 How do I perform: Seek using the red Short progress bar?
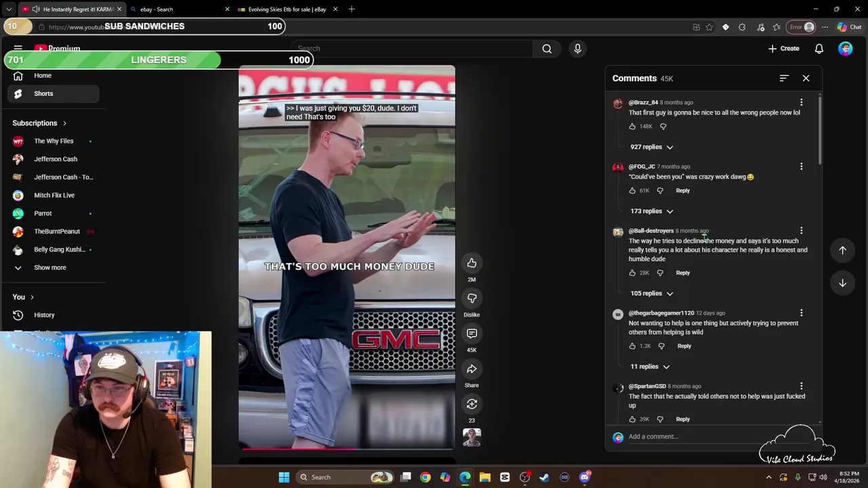346,449
